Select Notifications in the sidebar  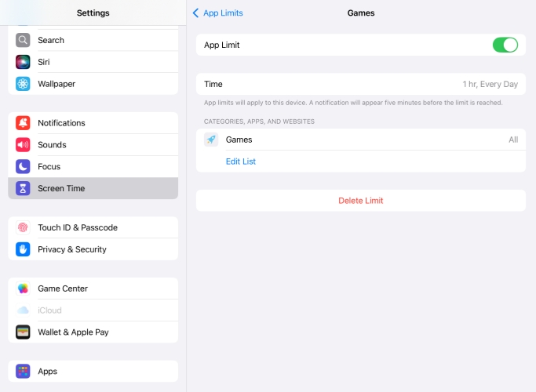coord(93,123)
